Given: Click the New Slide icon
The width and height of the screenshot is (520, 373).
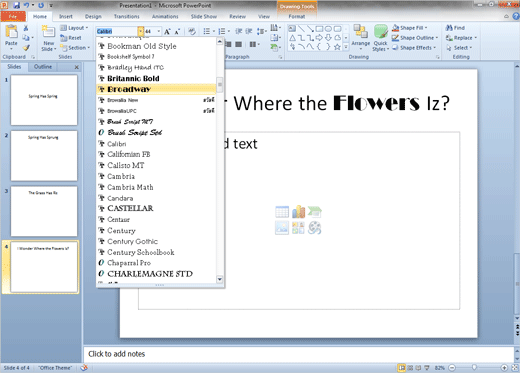Looking at the screenshot, I should (49, 32).
